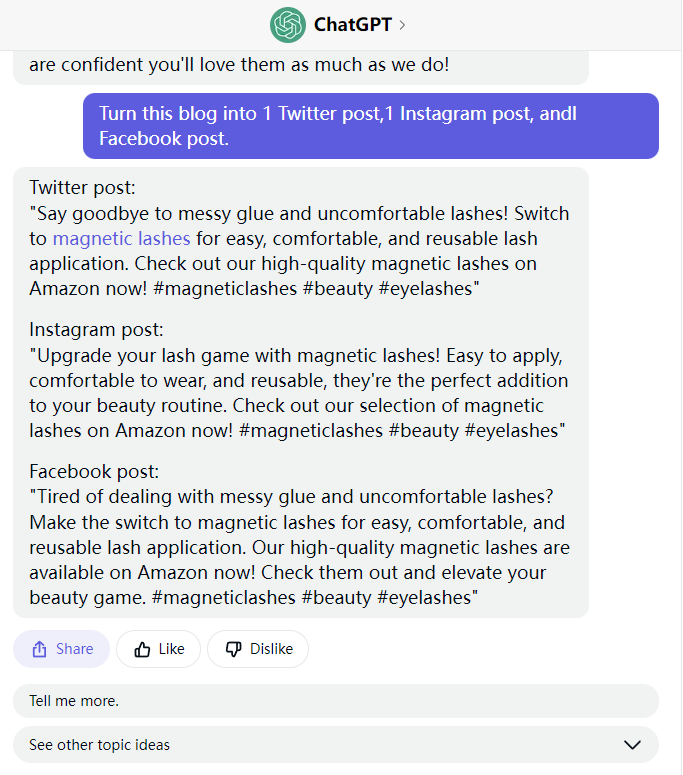This screenshot has width=683, height=775.
Task: Click the down chevron beside topic ideas
Action: [633, 745]
